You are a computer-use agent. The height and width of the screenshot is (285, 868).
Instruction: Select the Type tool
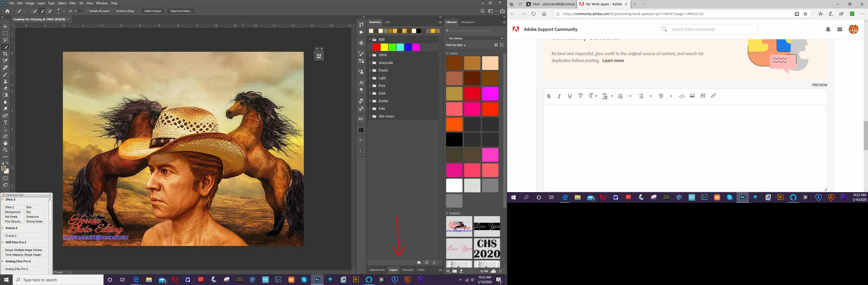[x=5, y=122]
